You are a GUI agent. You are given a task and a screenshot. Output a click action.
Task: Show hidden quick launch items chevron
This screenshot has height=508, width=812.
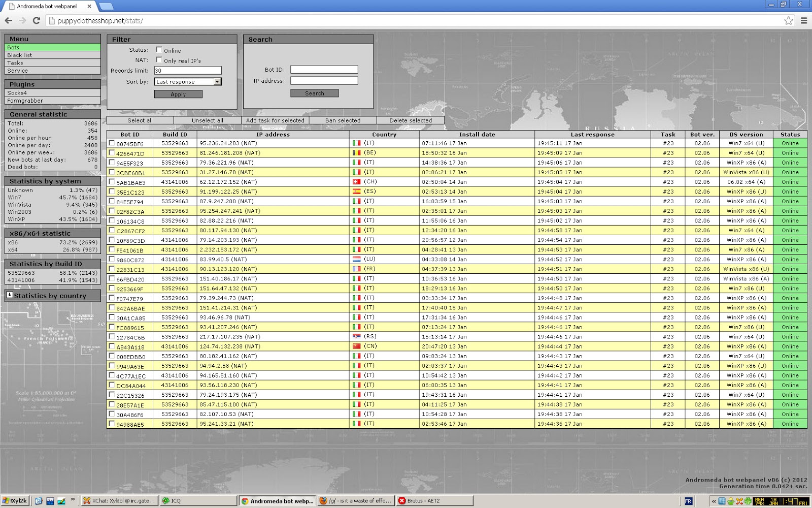coord(73,499)
